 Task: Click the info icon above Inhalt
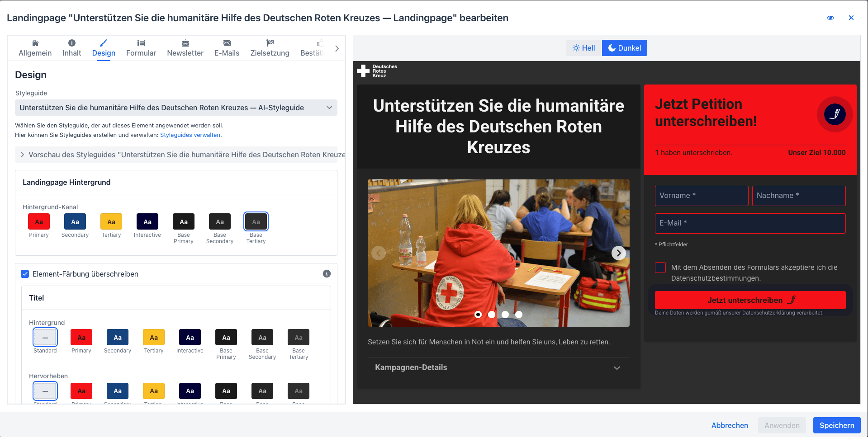coord(72,43)
